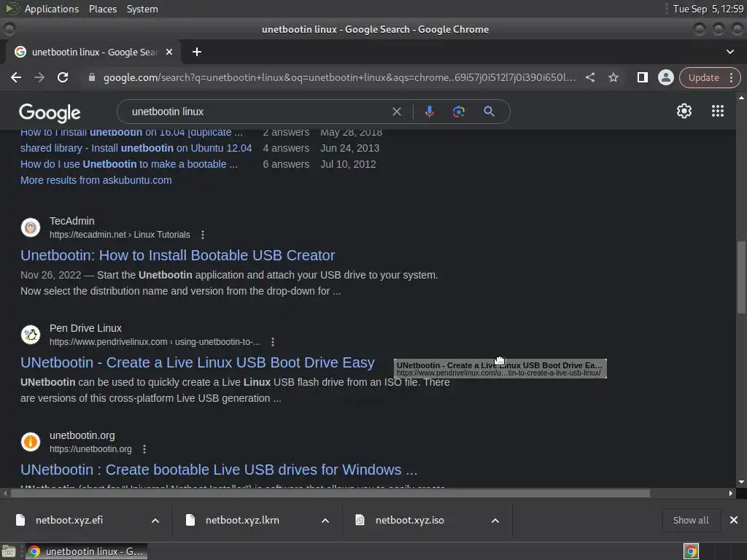Click the clock showing Tue Sep 5
This screenshot has height=560, width=747.
pos(708,9)
